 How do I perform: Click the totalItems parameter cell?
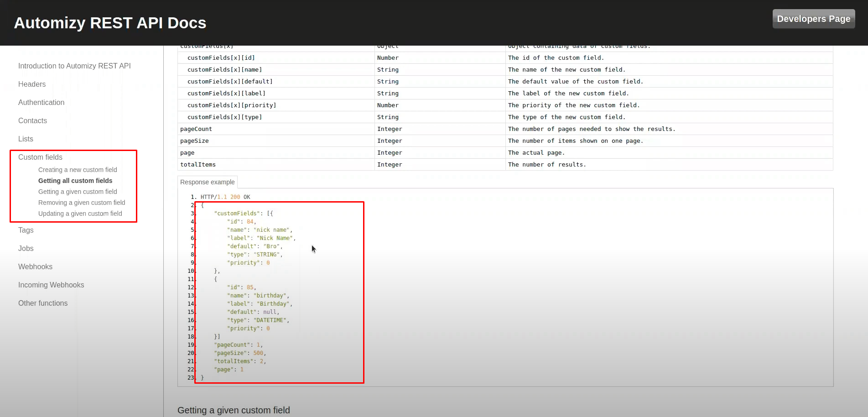coord(276,165)
